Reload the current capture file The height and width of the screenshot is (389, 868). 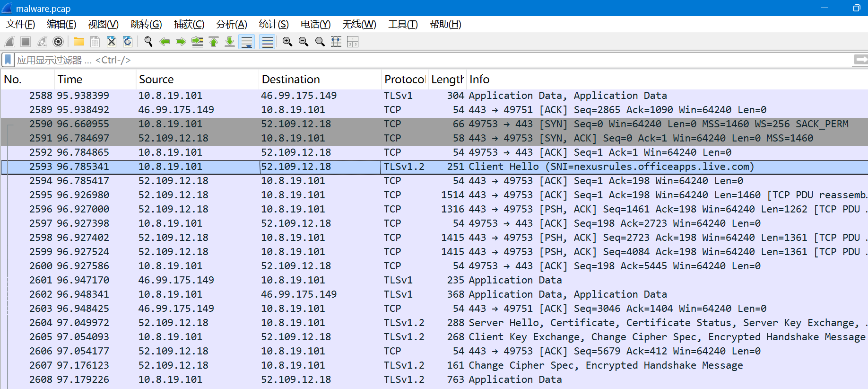click(x=128, y=42)
